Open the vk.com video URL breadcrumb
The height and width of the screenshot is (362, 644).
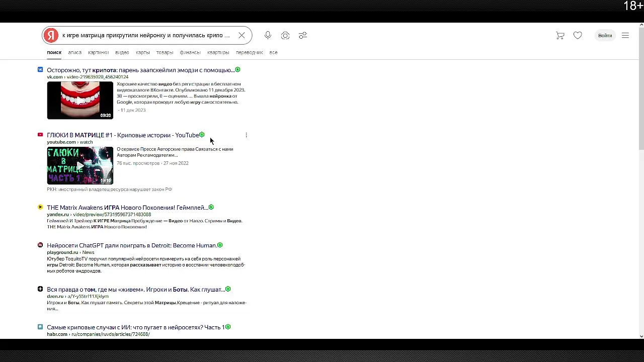pos(88,77)
